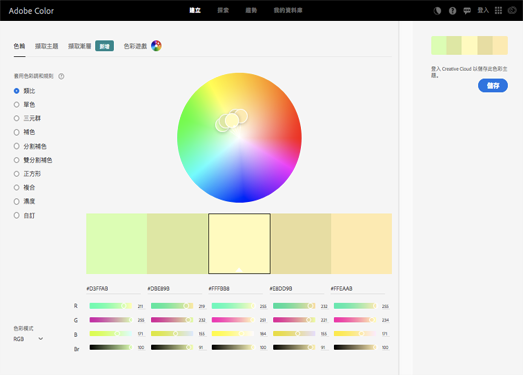Viewport: 523px width, 375px height.
Task: Click the rainbow color wheel icon beside tabs
Action: 156,46
